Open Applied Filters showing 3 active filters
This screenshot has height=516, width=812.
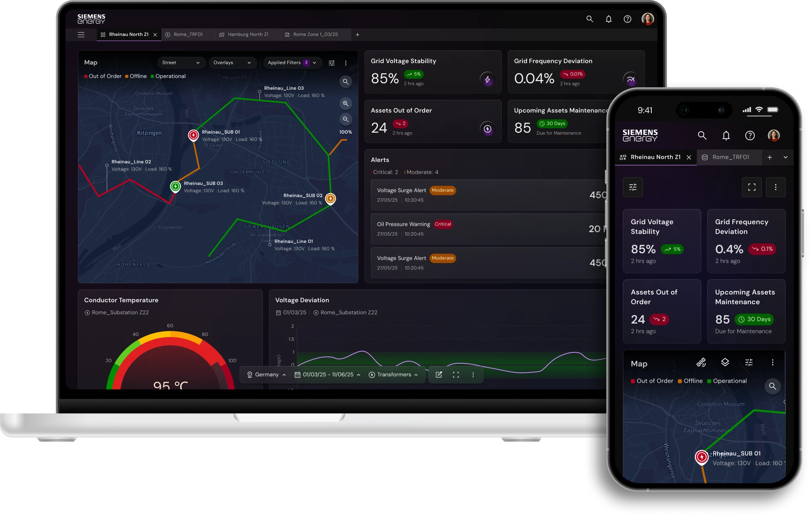[x=292, y=63]
